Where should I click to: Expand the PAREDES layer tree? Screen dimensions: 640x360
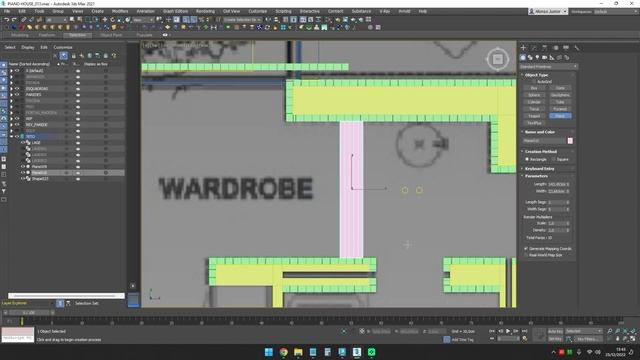coord(11,95)
